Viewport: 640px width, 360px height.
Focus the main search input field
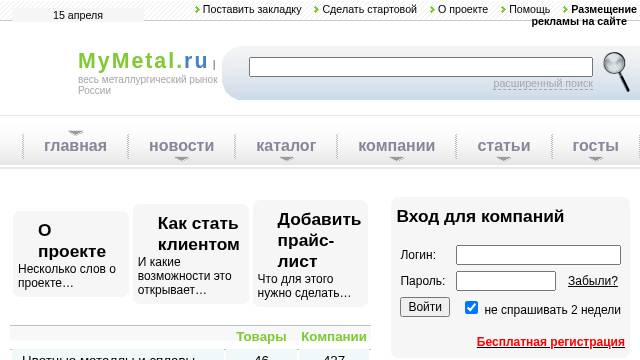coord(421,67)
